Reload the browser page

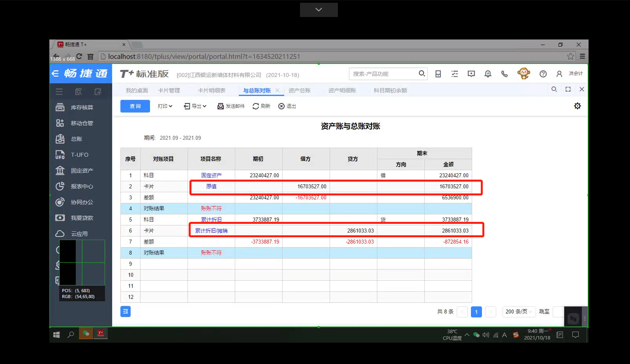(79, 56)
